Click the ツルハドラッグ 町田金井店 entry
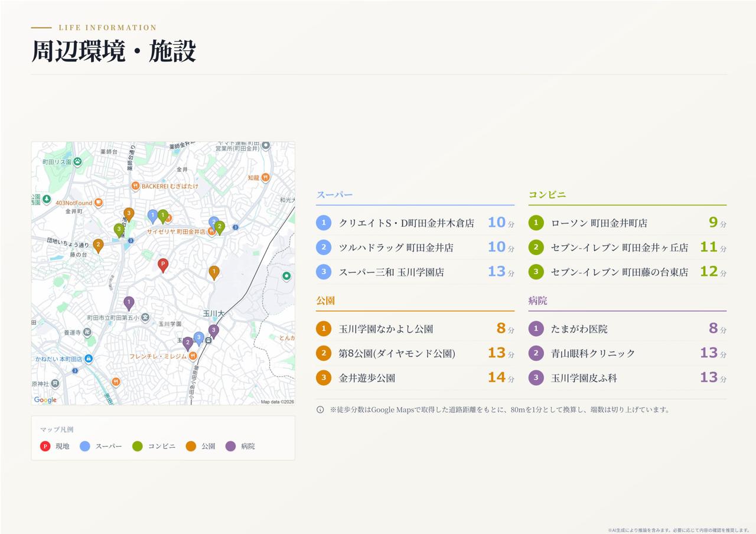 (415, 248)
